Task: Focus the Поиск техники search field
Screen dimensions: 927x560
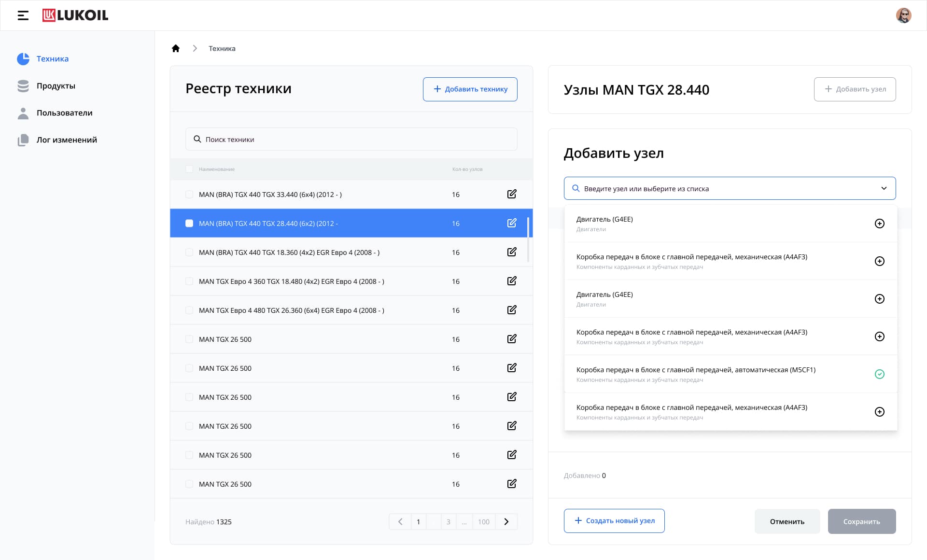Action: pos(351,139)
